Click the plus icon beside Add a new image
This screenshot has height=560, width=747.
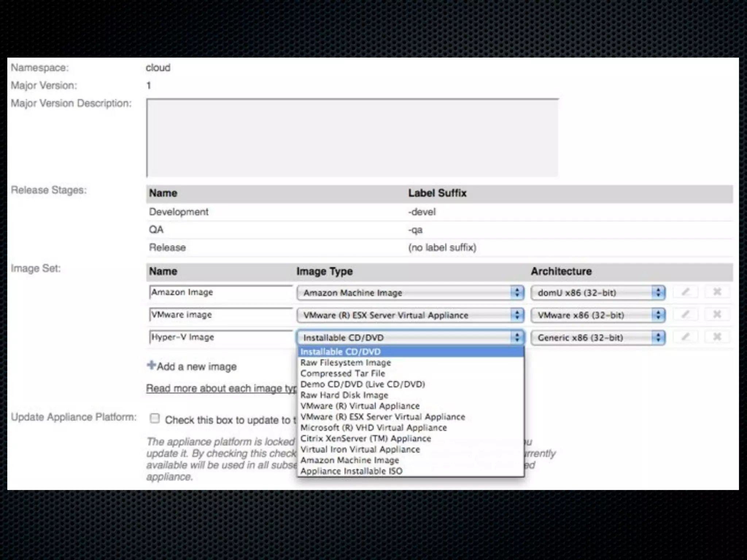[151, 365]
